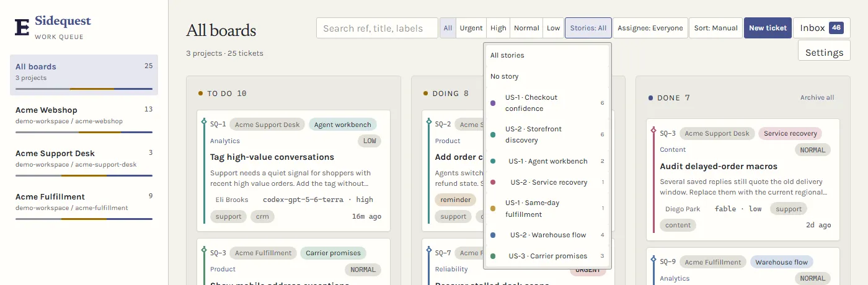This screenshot has height=285, width=868.
Task: Pick US-1 Agent workbench story
Action: (x=547, y=161)
